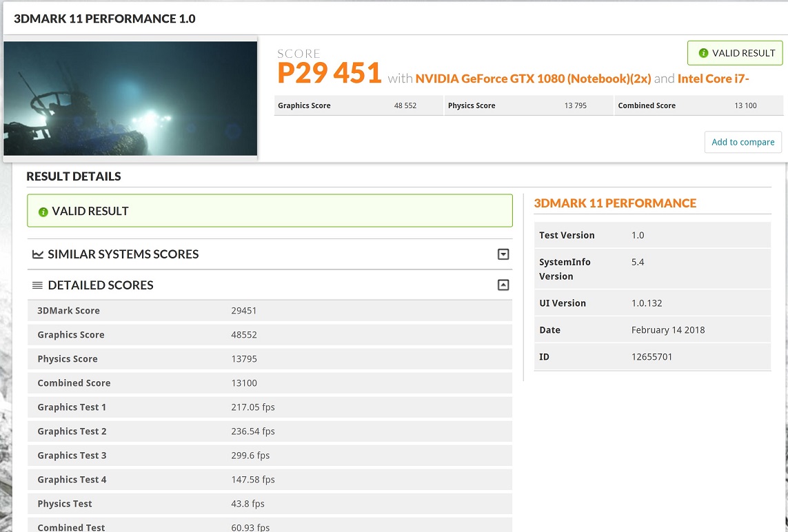Click the orange 3DMark 11 Performance panel heading
Image resolution: width=788 pixels, height=532 pixels.
coord(615,203)
